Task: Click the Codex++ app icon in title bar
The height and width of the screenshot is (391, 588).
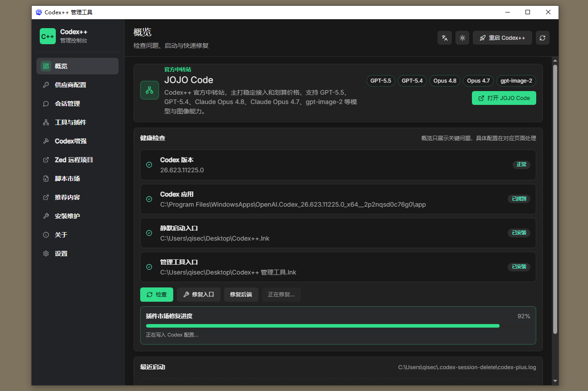Action: click(x=39, y=12)
